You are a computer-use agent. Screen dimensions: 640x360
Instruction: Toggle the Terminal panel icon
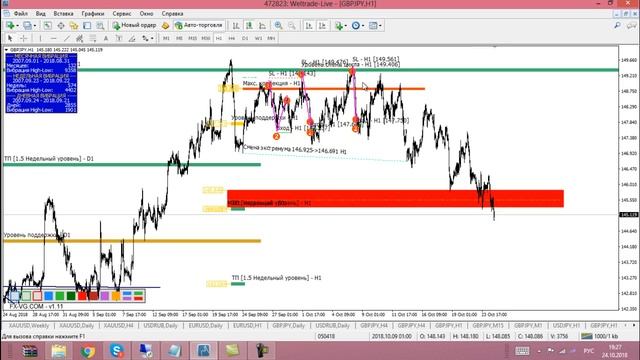[x=87, y=26]
